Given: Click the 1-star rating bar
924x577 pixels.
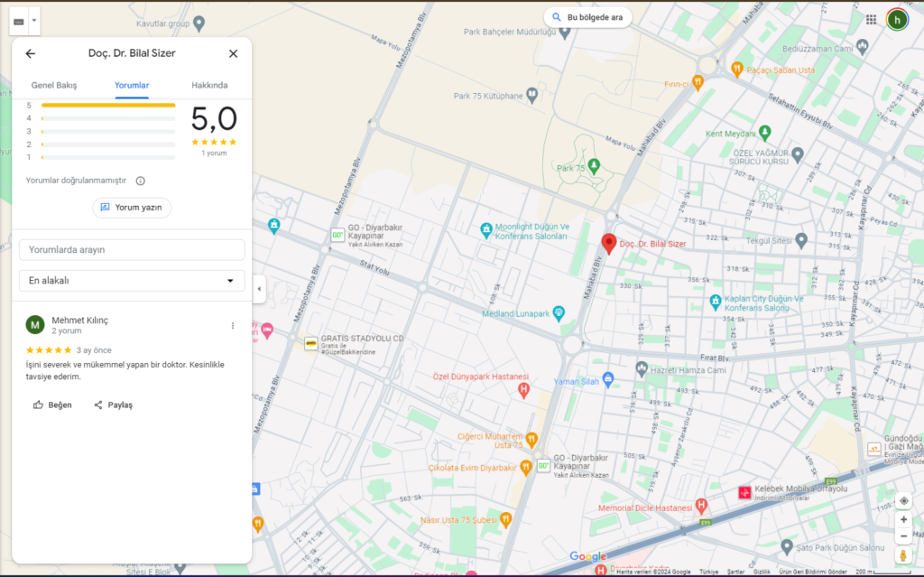Looking at the screenshot, I should [x=108, y=157].
